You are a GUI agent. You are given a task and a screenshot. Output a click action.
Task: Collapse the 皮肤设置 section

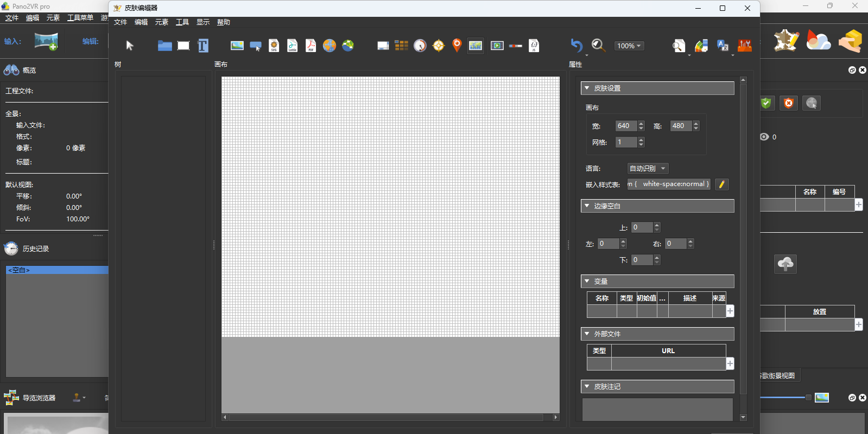(587, 88)
